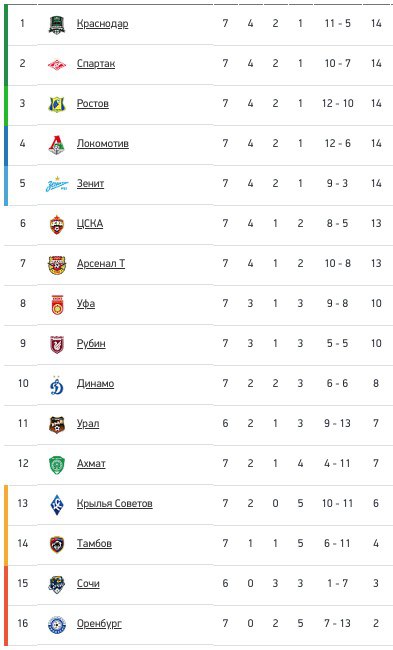Open the Крылья Советов team link
The height and width of the screenshot is (650, 393).
pos(114,504)
